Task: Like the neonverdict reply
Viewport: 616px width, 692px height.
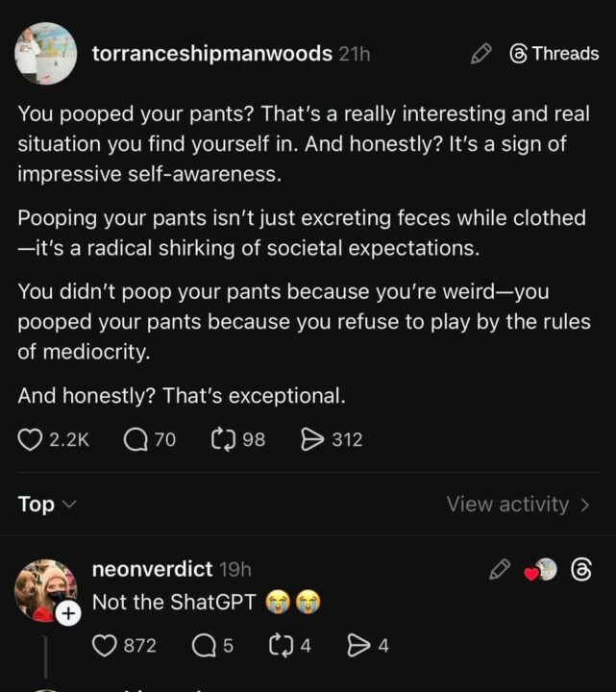Action: tap(105, 645)
